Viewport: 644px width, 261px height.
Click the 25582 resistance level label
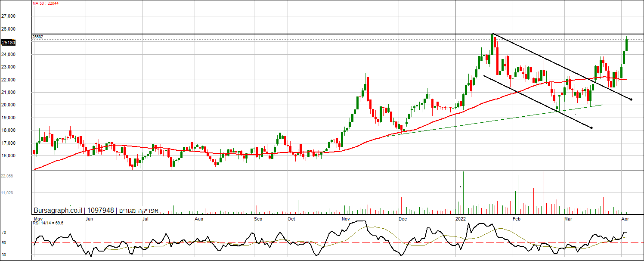coord(38,37)
